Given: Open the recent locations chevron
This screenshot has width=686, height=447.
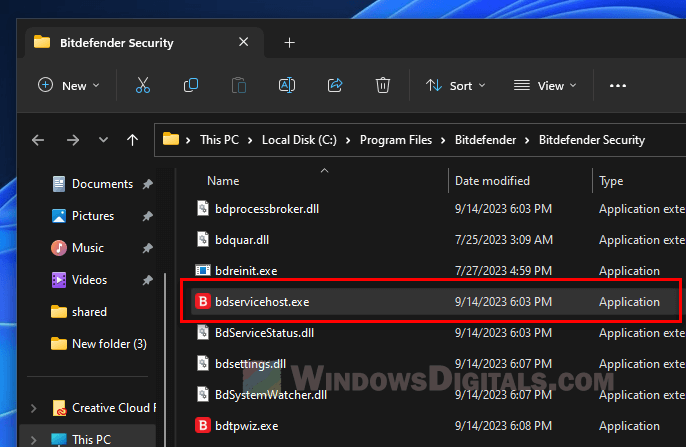Looking at the screenshot, I should pyautogui.click(x=103, y=140).
